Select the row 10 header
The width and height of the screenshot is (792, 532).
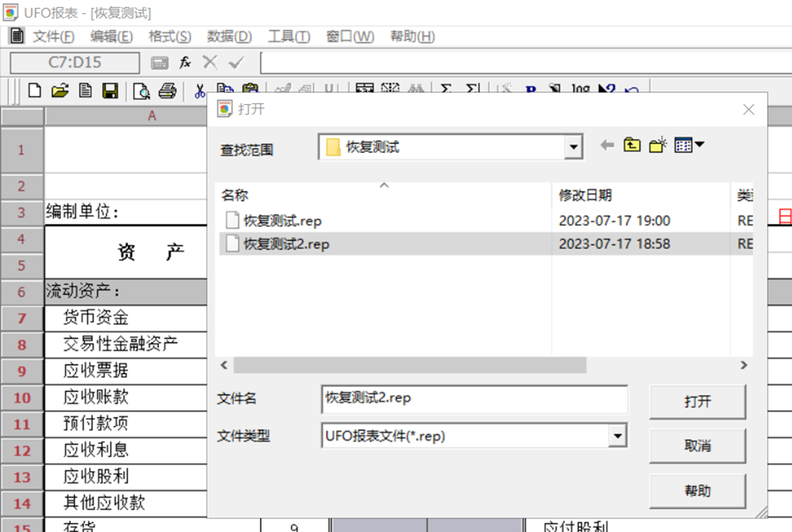click(22, 398)
